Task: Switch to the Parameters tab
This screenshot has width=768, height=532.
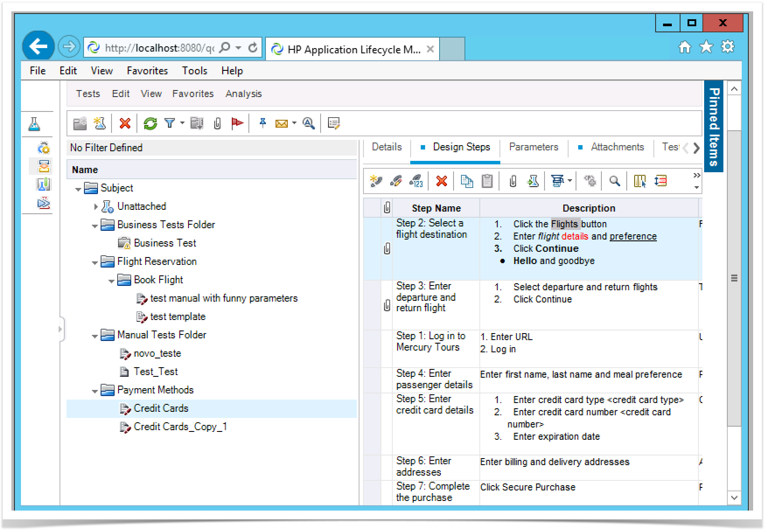Action: point(534,147)
